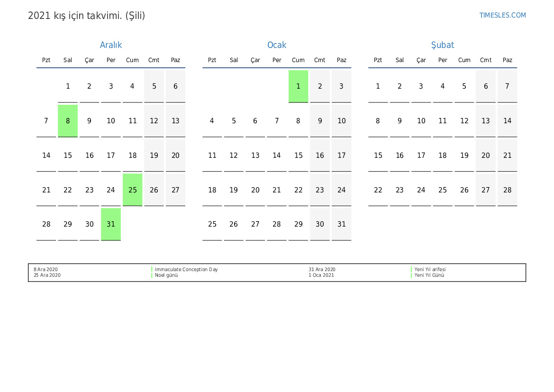Select day 14 in Şubat
The height and width of the screenshot is (392, 554).
pyautogui.click(x=508, y=121)
